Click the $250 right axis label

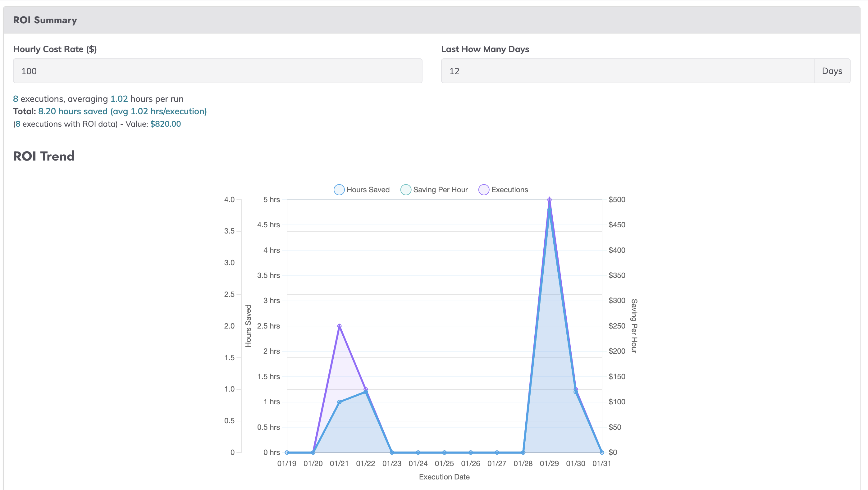pos(617,326)
